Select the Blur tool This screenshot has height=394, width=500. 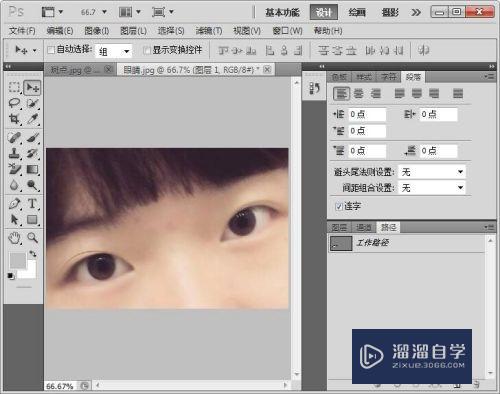14,185
